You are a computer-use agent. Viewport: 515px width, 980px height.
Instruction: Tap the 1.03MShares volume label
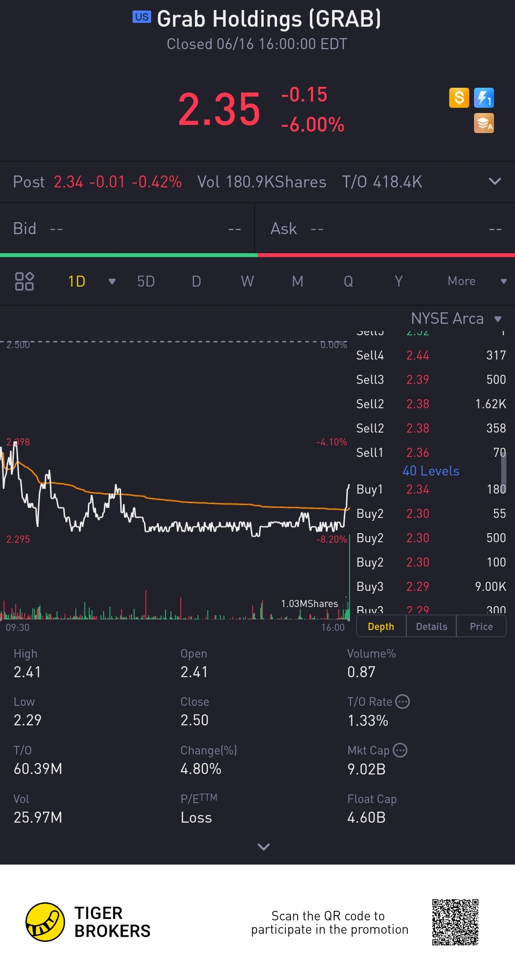309,604
